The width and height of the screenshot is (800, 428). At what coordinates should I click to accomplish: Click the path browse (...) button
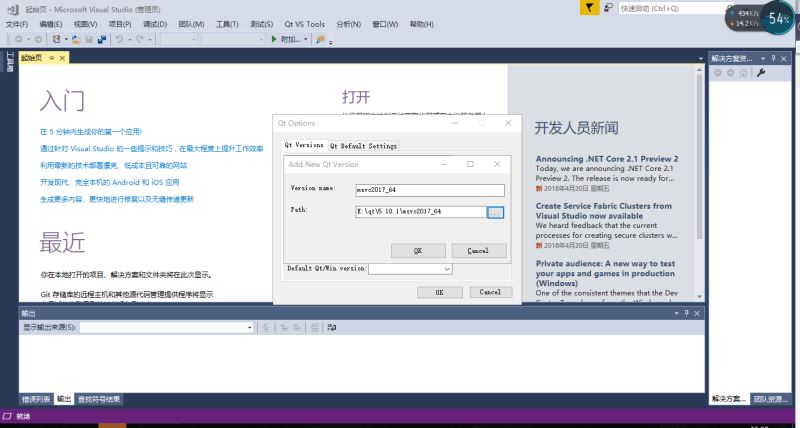point(495,212)
